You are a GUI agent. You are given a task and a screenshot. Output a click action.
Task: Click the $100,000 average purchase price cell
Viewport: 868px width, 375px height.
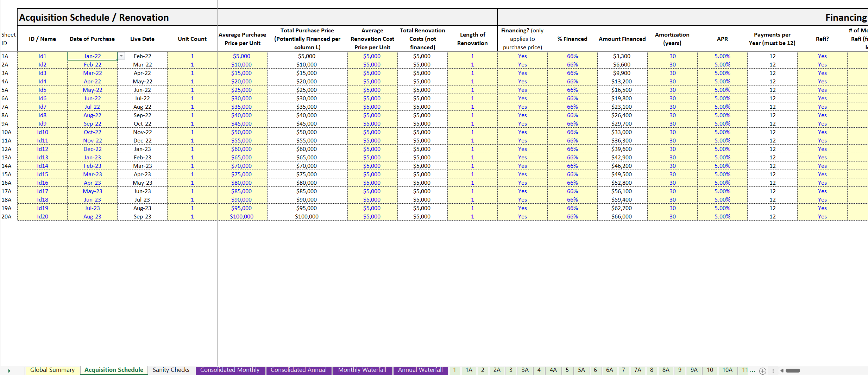click(x=242, y=216)
